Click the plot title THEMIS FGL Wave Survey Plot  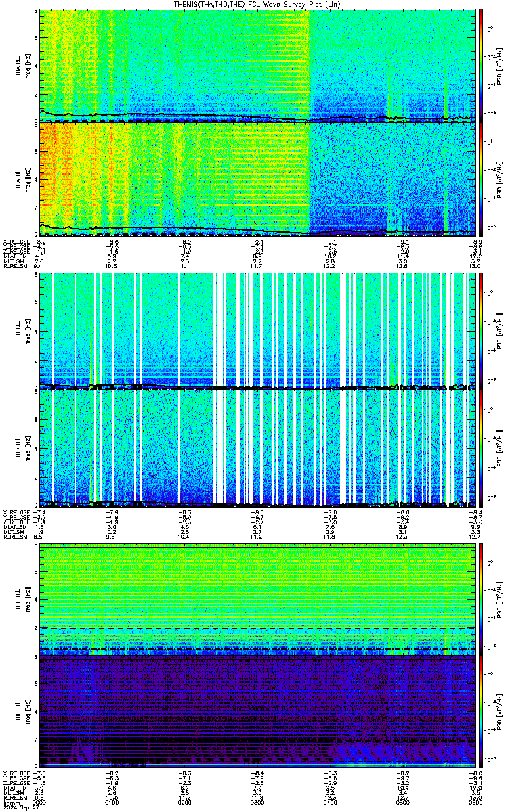tap(257, 4)
